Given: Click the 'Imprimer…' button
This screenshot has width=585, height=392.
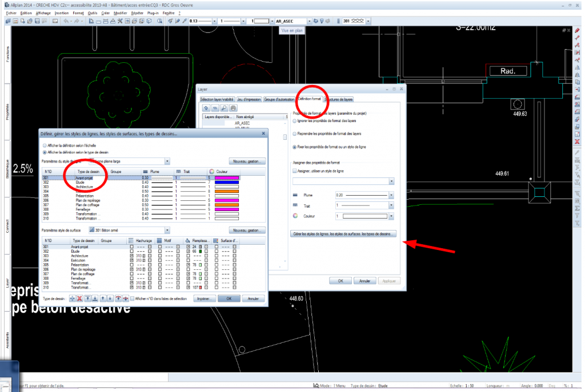Looking at the screenshot, I should point(205,299).
